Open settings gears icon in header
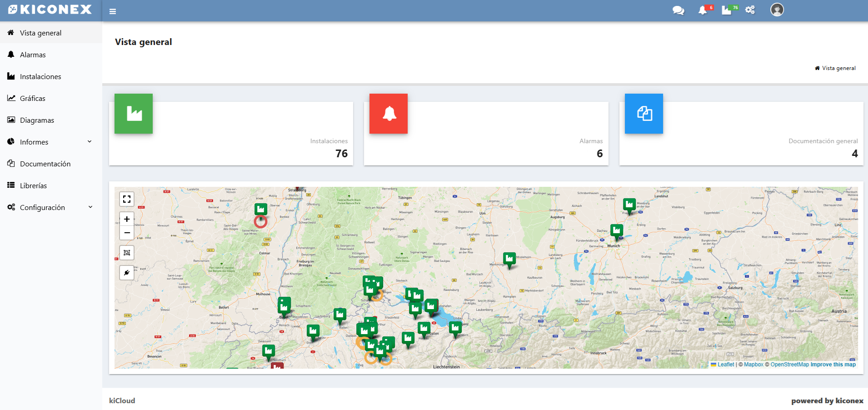Viewport: 868px width, 410px height. (x=750, y=10)
